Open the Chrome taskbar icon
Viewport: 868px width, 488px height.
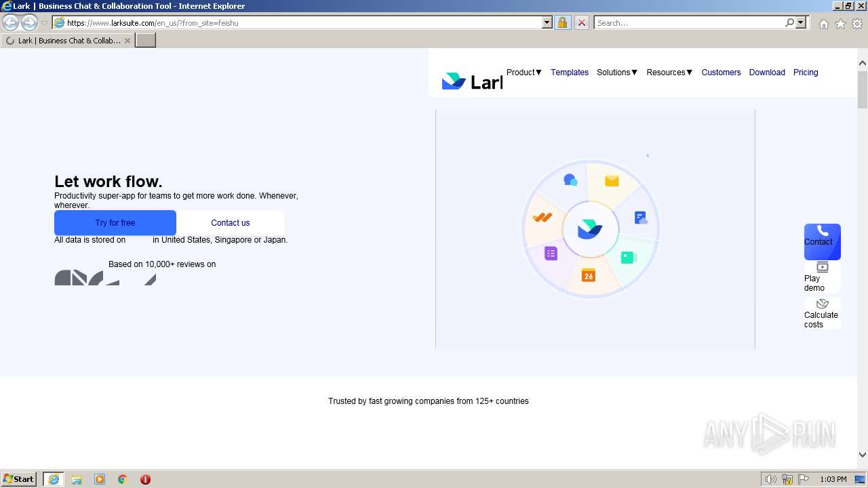(x=123, y=479)
